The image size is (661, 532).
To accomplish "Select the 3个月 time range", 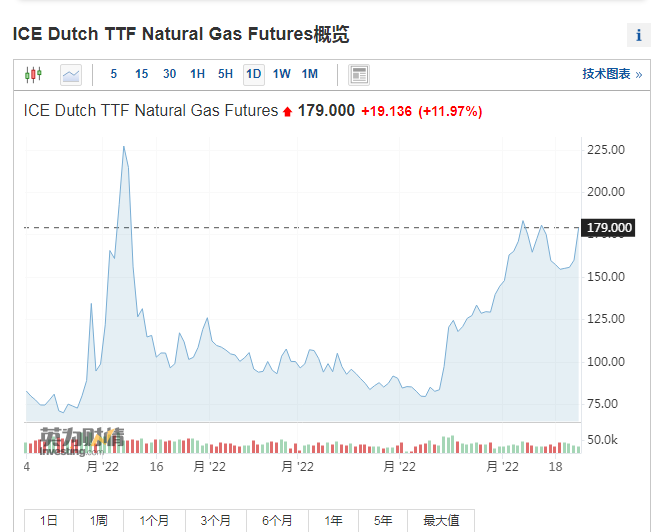I will [215, 521].
